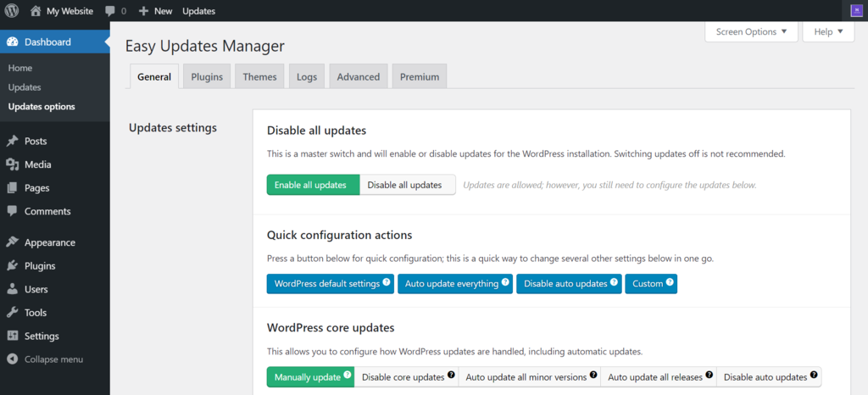Switch to the General tab
The image size is (868, 395).
point(154,76)
